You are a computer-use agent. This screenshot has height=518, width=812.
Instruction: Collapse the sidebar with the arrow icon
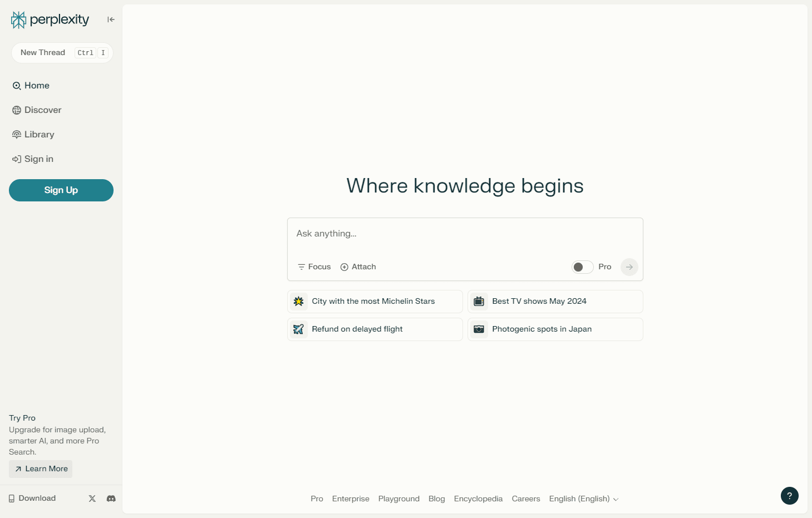pyautogui.click(x=111, y=19)
